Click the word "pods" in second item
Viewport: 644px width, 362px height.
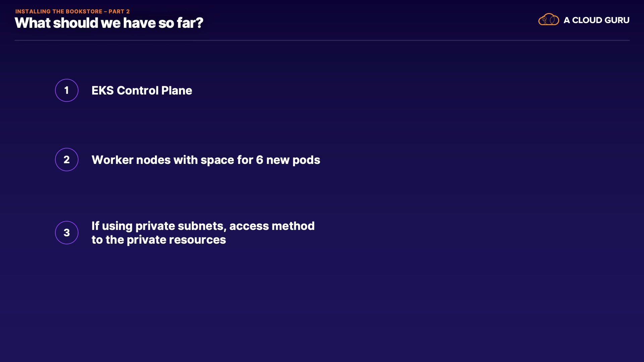pyautogui.click(x=306, y=160)
